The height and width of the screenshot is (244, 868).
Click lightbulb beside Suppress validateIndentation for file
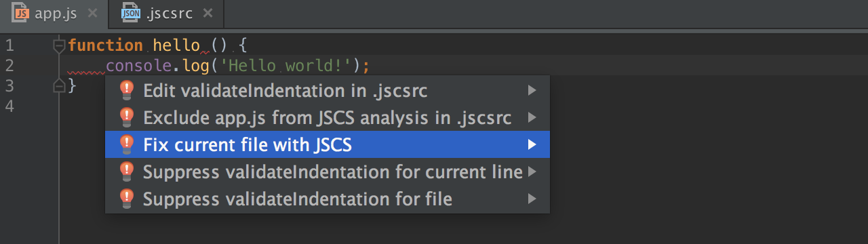(127, 199)
